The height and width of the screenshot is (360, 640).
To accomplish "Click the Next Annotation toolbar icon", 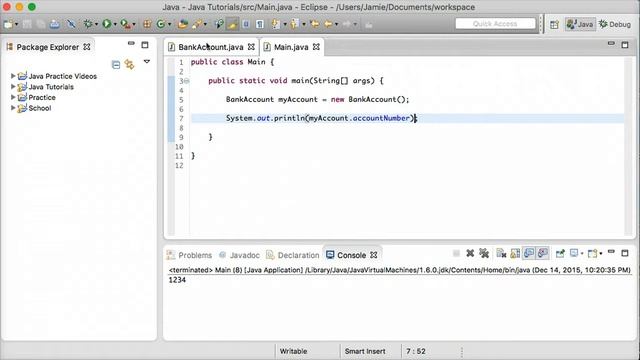I will pyautogui.click(x=276, y=24).
